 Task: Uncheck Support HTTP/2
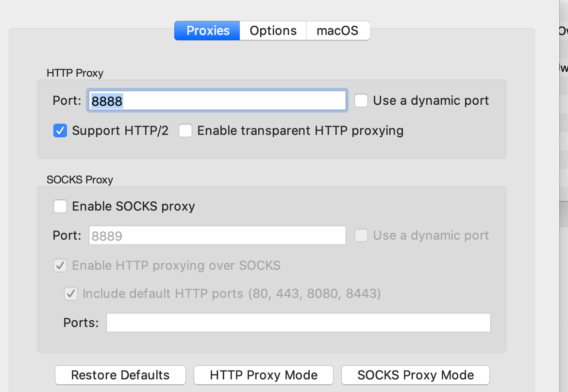(60, 131)
